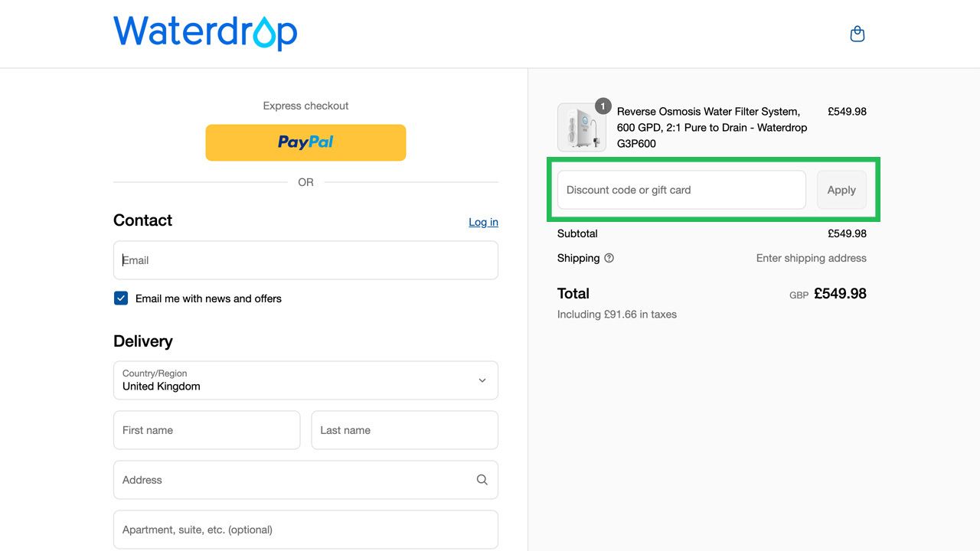Click the Waterdrop logo
Viewport: 980px width, 551px height.
click(x=205, y=33)
